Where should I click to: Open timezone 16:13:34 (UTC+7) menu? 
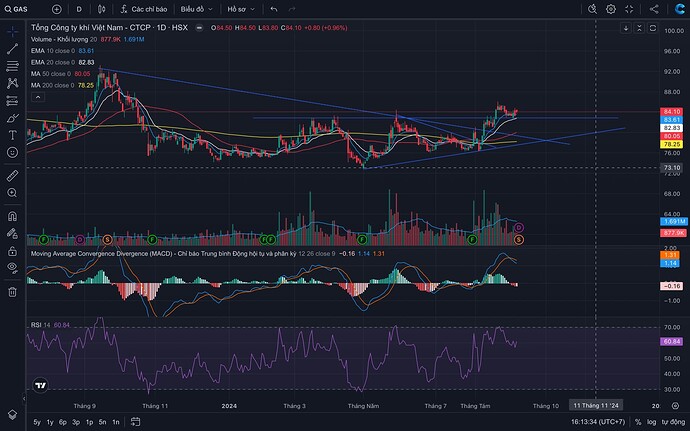pos(598,422)
